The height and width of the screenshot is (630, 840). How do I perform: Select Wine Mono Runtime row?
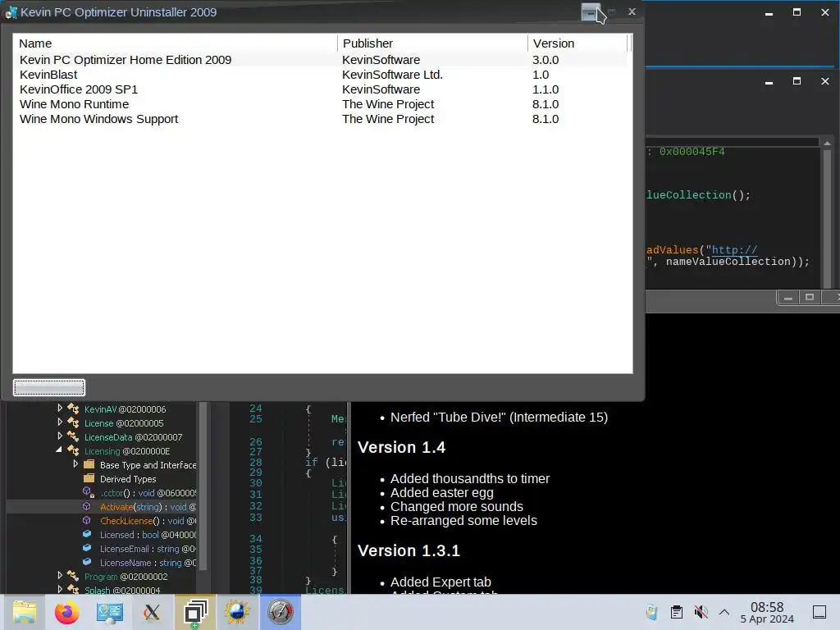click(321, 104)
